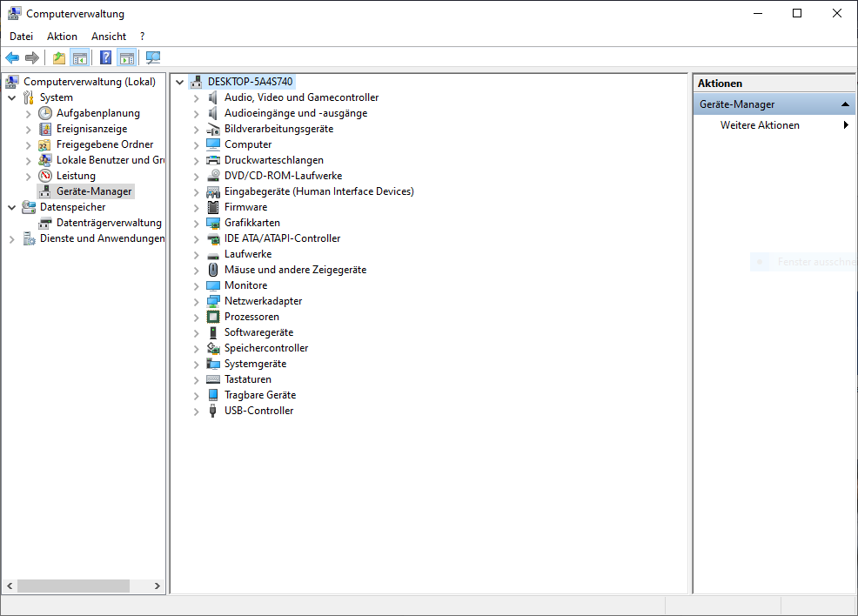Collapse the Datenspeicher tree node

pos(12,207)
